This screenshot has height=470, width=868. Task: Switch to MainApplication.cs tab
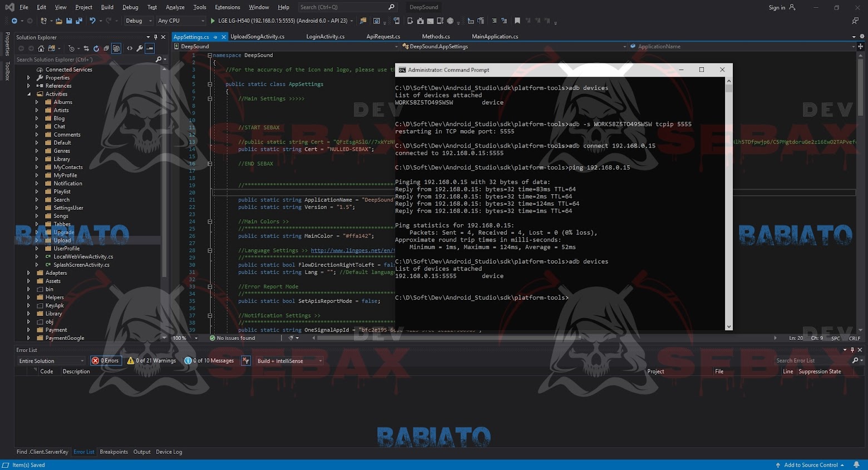click(495, 37)
